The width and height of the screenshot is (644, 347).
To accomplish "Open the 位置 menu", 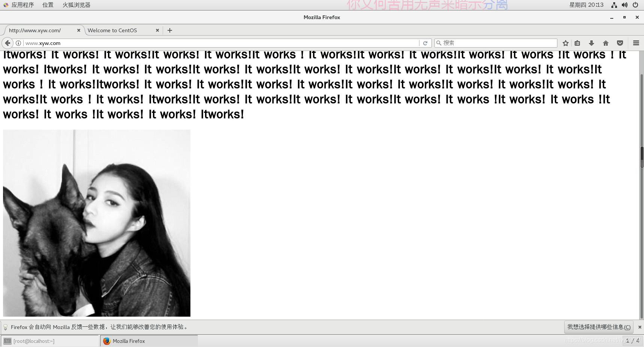I will [x=48, y=5].
